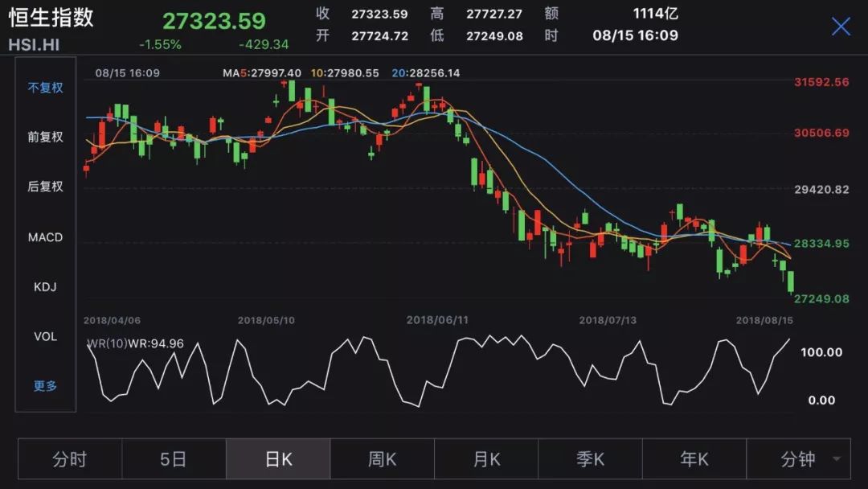Select the KDJ indicator

[x=44, y=286]
